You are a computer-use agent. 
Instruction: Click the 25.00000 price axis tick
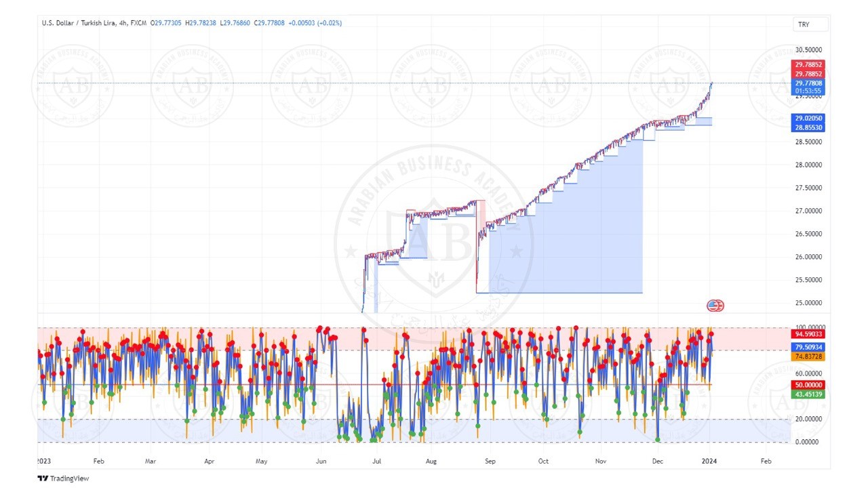pyautogui.click(x=808, y=303)
